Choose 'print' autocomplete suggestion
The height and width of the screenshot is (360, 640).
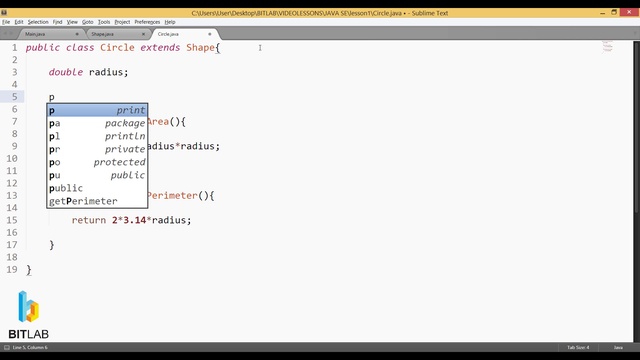click(97, 110)
